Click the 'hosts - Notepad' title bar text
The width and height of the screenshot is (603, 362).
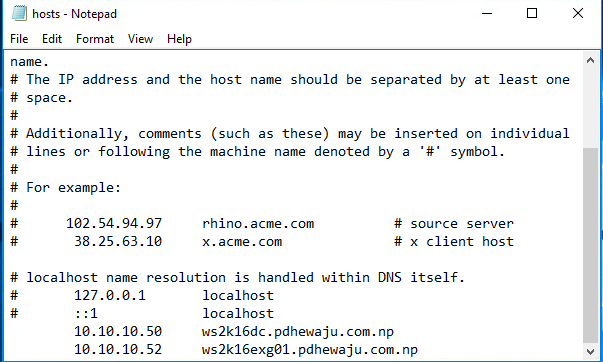[75, 14]
